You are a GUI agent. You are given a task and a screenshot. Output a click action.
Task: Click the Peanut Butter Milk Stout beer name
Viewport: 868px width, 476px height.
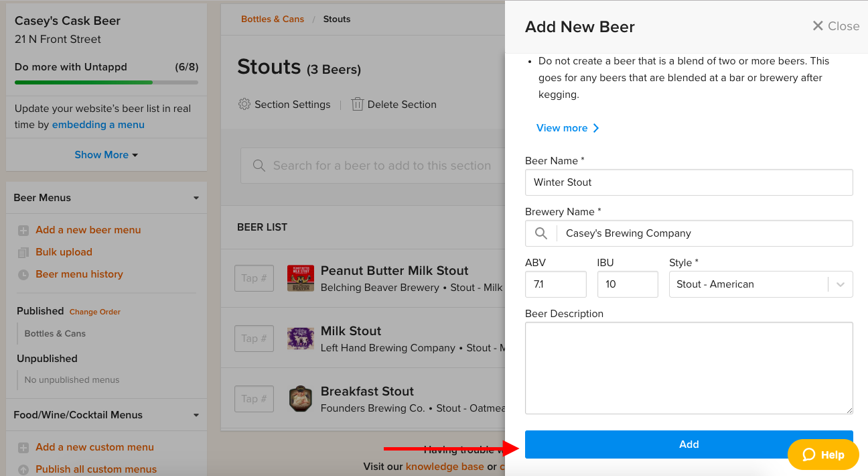point(394,271)
